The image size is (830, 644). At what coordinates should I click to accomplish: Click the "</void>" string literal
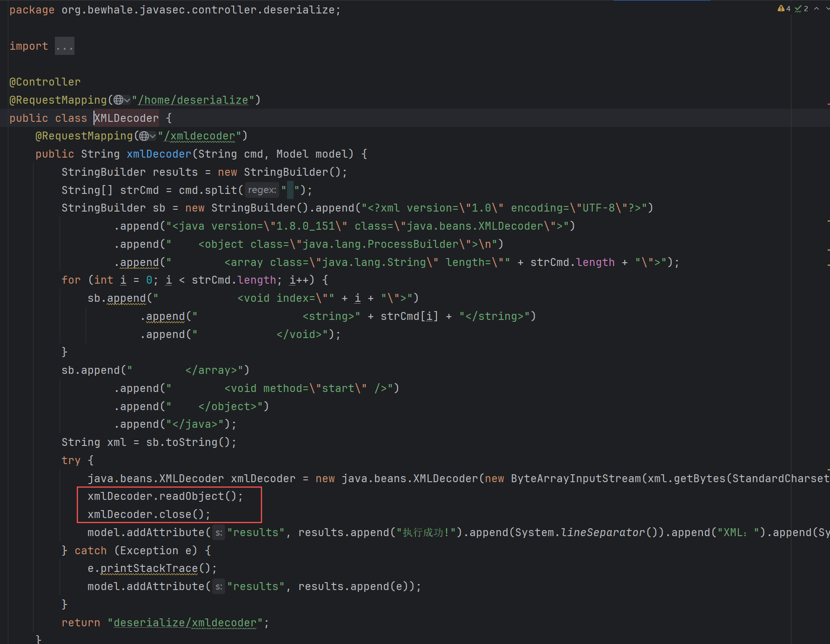[263, 334]
